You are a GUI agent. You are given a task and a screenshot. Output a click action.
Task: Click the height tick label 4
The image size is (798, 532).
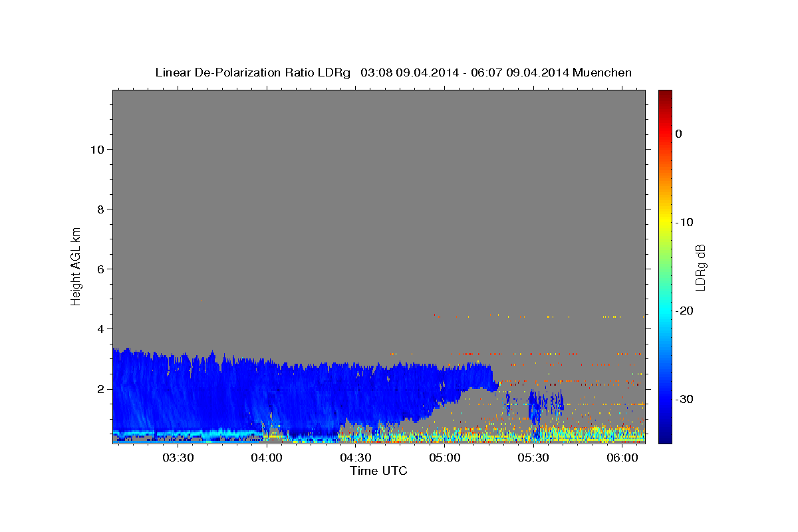coord(100,329)
